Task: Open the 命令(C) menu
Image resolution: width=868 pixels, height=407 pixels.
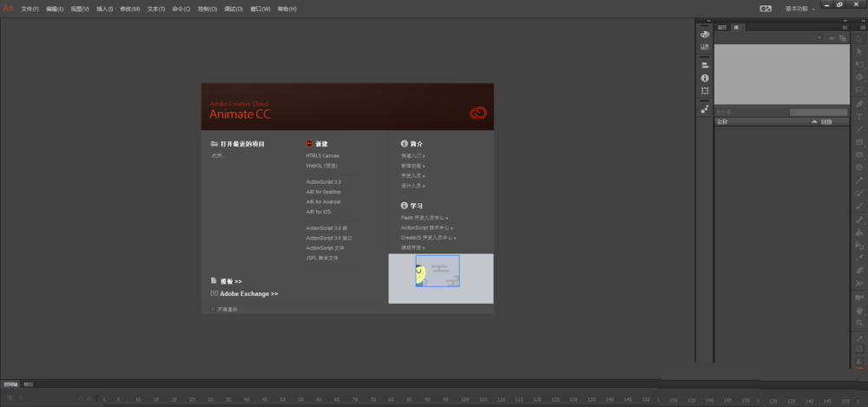Action: pyautogui.click(x=181, y=10)
